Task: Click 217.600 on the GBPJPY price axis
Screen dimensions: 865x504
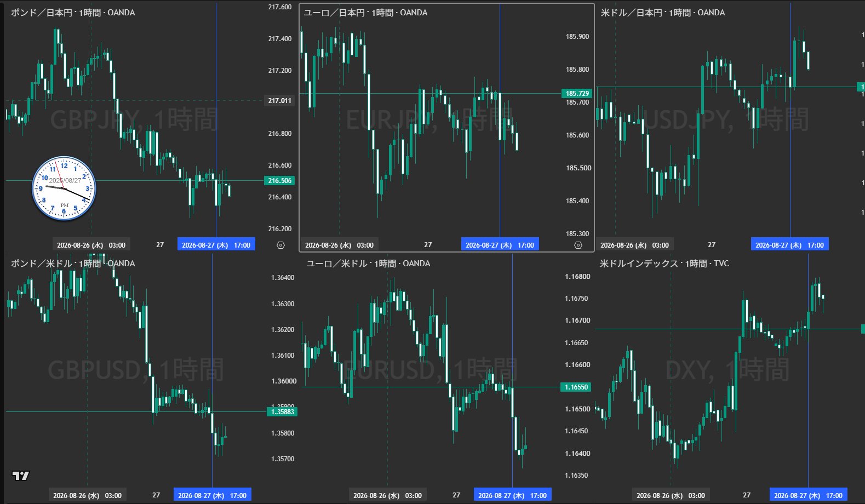Action: [x=280, y=7]
